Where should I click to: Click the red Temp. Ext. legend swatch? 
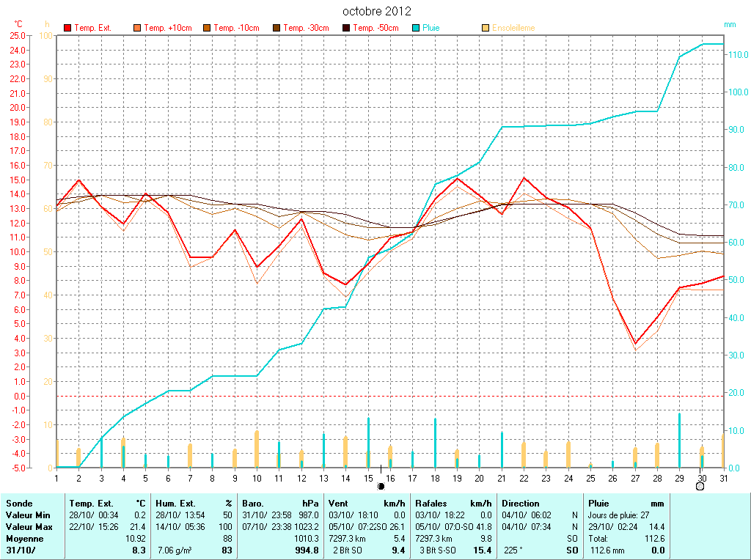(x=67, y=28)
